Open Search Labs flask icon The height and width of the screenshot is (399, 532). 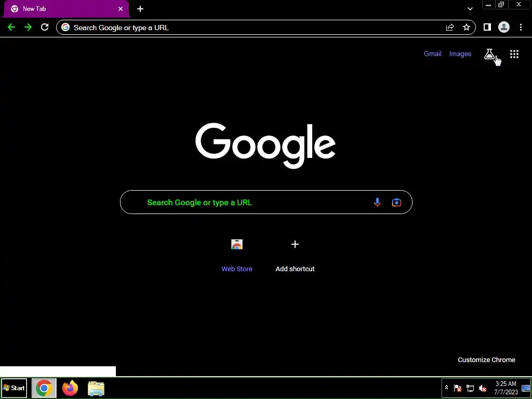[489, 54]
